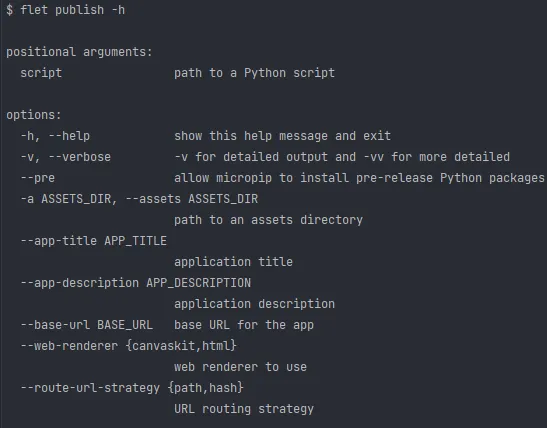Click the 'flet publish -h' command line
This screenshot has height=428, width=547.
point(66,10)
